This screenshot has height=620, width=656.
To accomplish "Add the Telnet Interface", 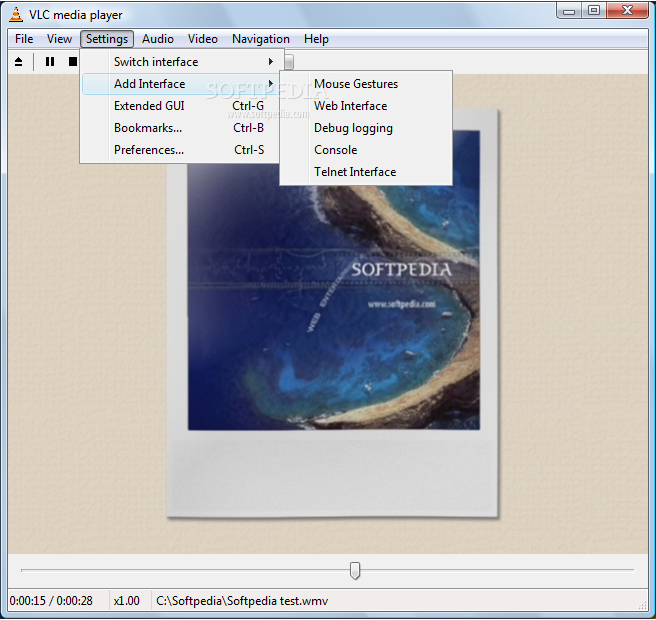I will tap(366, 172).
